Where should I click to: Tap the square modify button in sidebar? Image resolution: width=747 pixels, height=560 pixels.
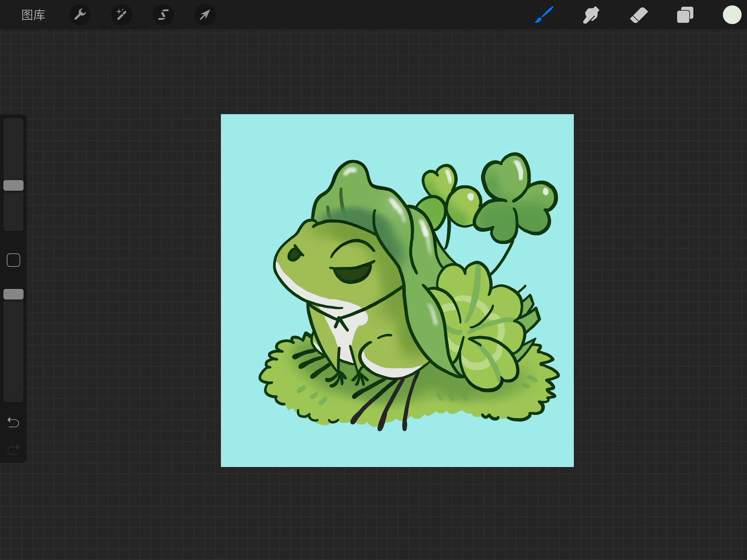click(14, 260)
